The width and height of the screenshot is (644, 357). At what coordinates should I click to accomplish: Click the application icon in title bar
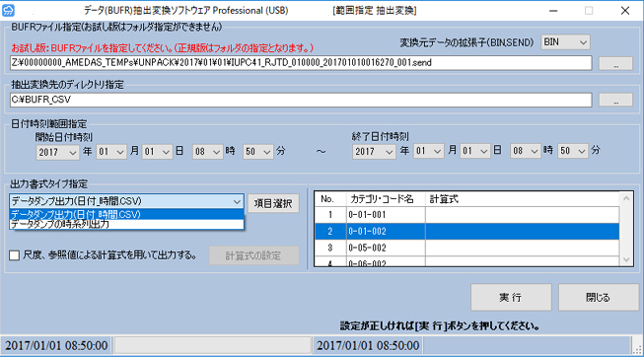(8, 10)
